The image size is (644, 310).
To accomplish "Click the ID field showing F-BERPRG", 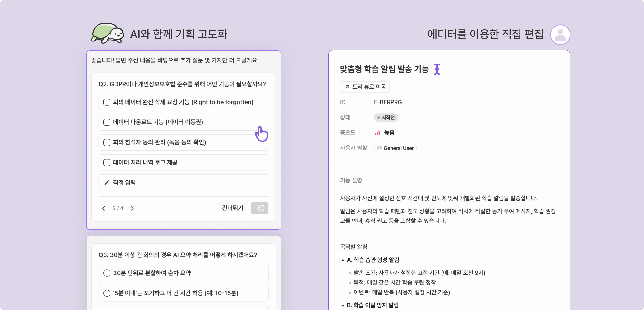I will [x=387, y=102].
